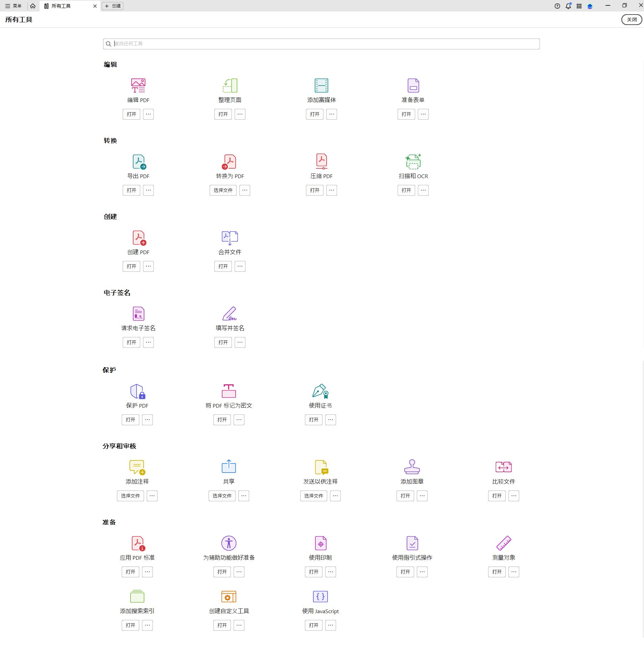Open more options for 比较文件
Image resolution: width=644 pixels, height=650 pixels.
[x=514, y=496]
